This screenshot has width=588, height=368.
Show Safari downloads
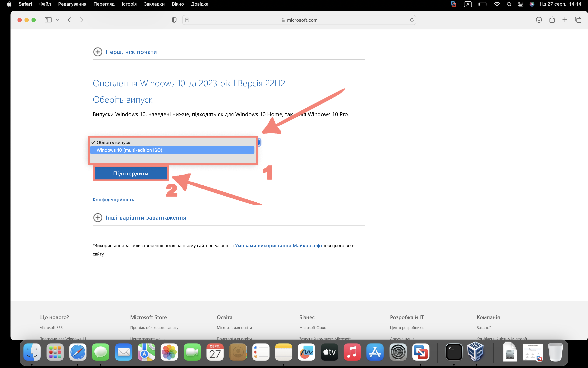(539, 20)
